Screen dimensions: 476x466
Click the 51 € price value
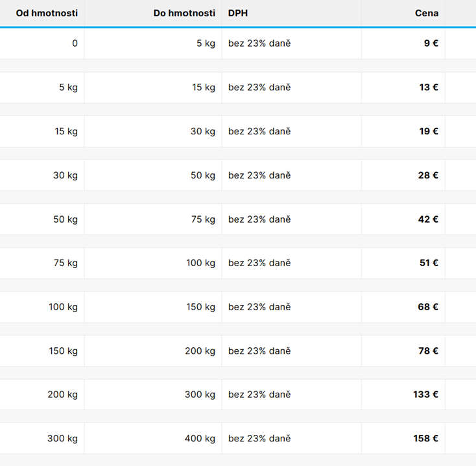coord(429,263)
